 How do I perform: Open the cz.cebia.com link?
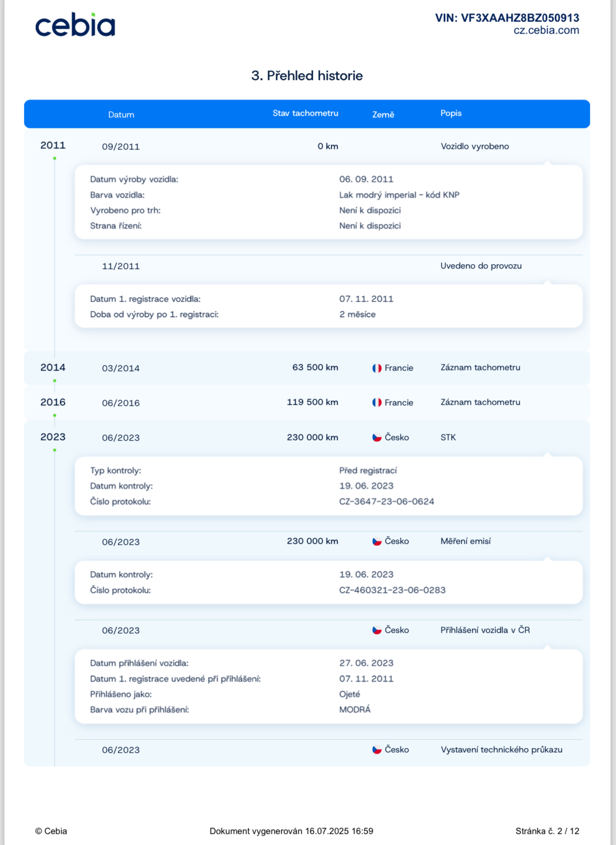click(547, 31)
